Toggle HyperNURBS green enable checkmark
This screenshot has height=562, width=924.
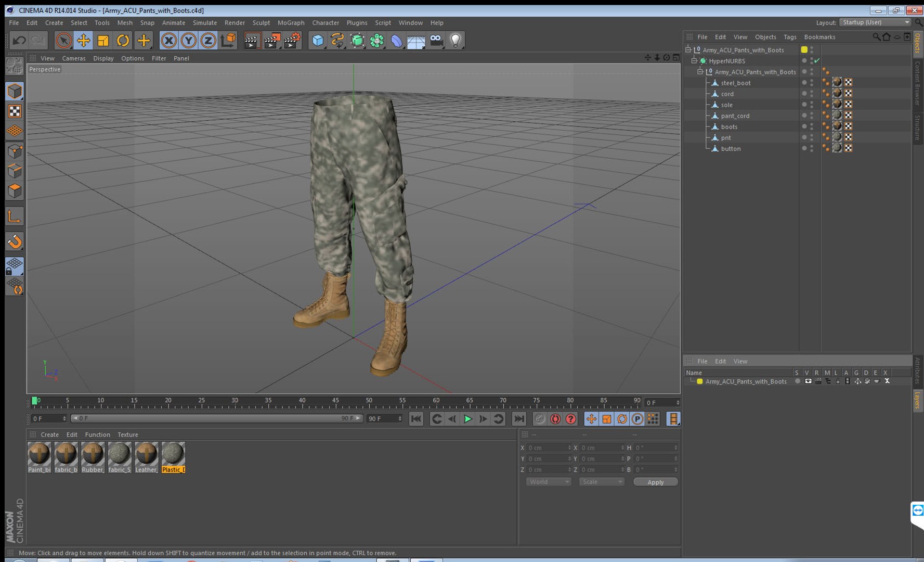pyautogui.click(x=817, y=61)
